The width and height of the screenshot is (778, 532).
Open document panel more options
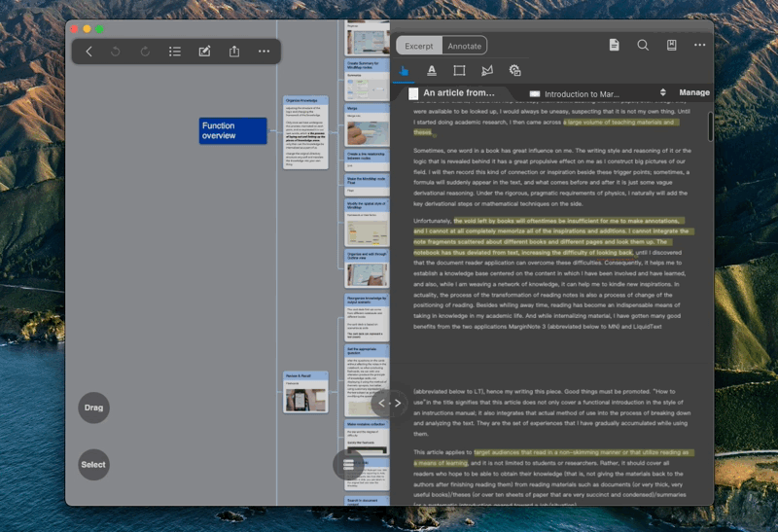699,45
